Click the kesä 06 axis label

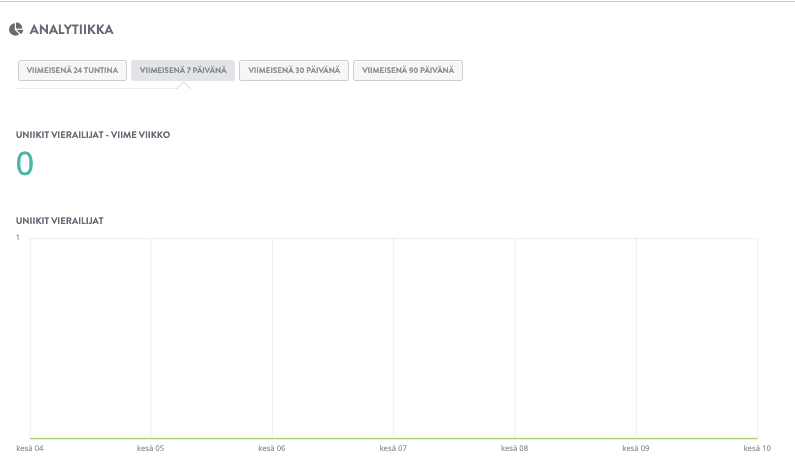272,448
